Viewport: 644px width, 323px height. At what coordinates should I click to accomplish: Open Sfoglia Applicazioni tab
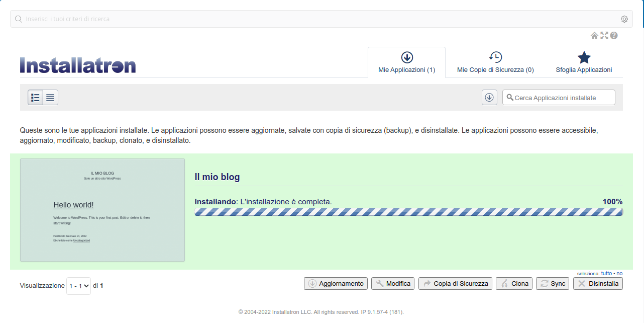[584, 62]
